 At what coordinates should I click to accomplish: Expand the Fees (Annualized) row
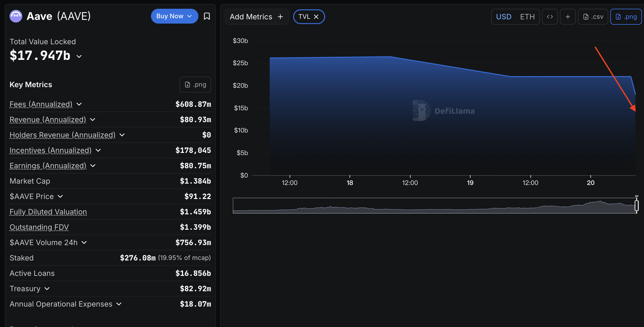click(x=79, y=104)
